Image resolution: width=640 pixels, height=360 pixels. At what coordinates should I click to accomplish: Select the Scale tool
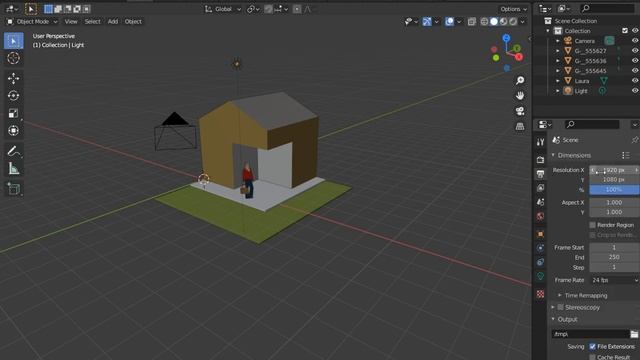point(13,113)
